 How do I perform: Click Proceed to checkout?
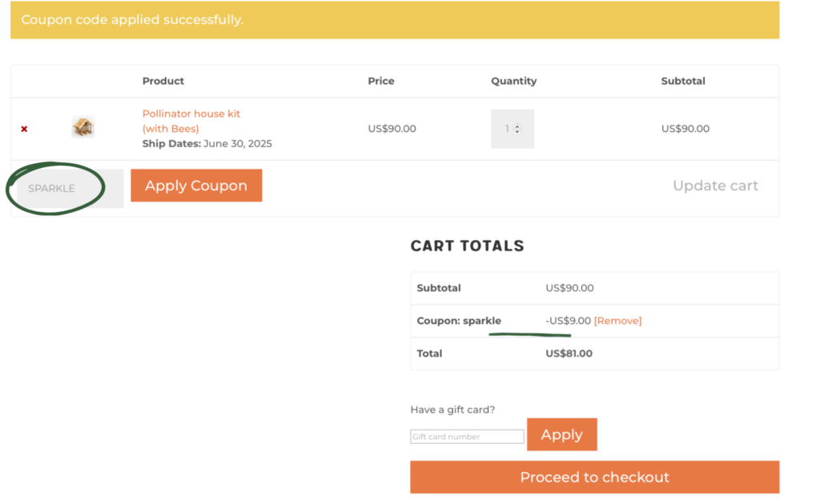pyautogui.click(x=595, y=477)
